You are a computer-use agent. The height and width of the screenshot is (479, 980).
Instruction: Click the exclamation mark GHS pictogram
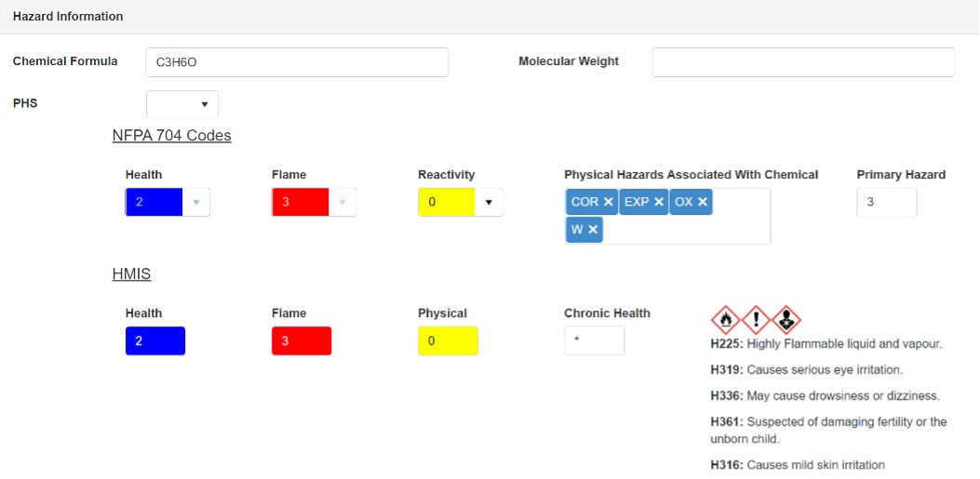click(x=756, y=320)
